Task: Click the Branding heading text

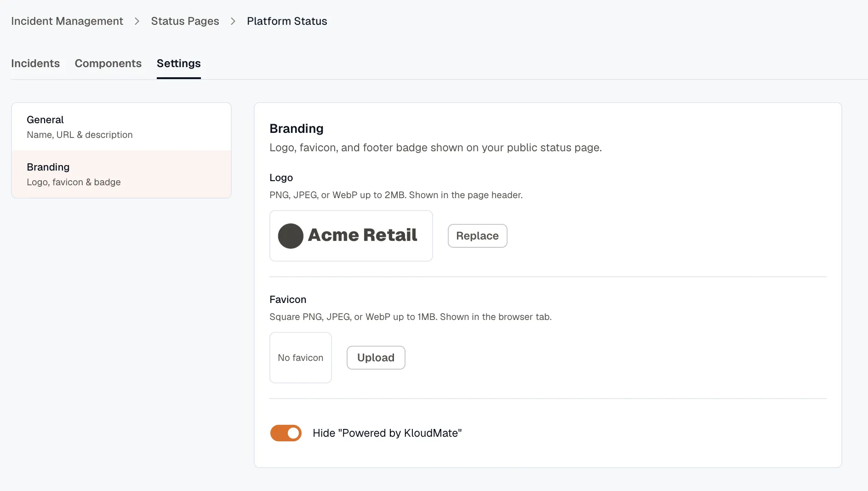Action: point(297,129)
